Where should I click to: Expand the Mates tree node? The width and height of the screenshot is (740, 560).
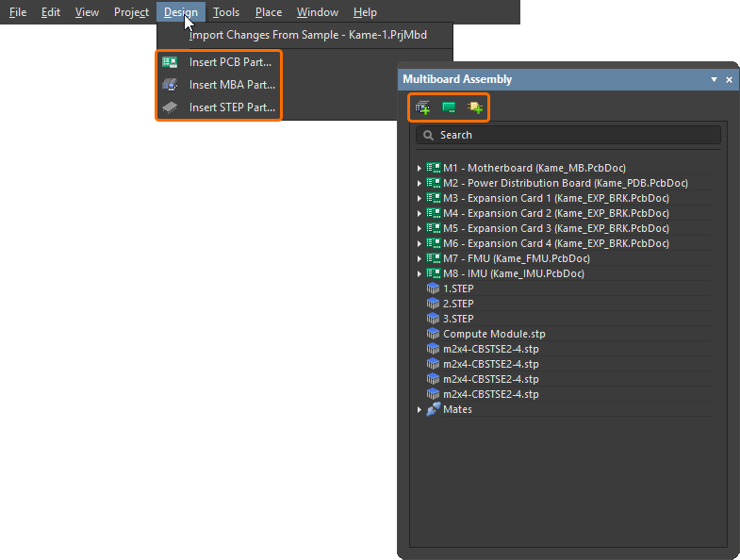(419, 409)
